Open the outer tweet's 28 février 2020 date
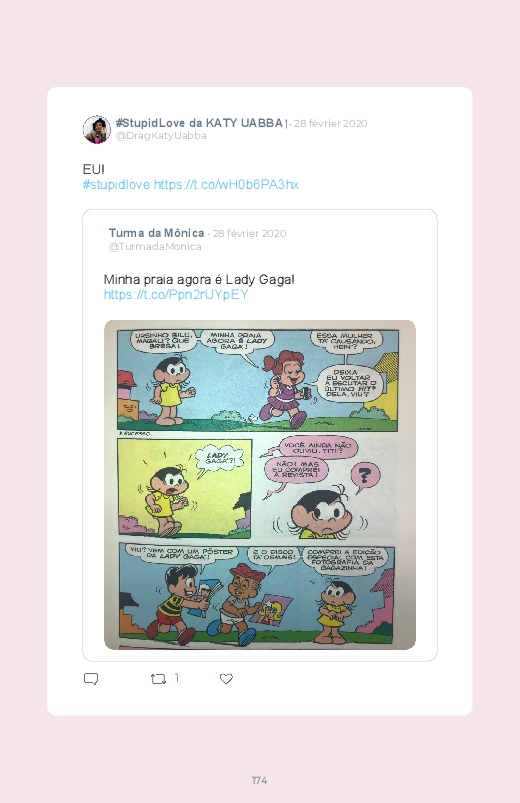The width and height of the screenshot is (520, 803). pos(330,123)
